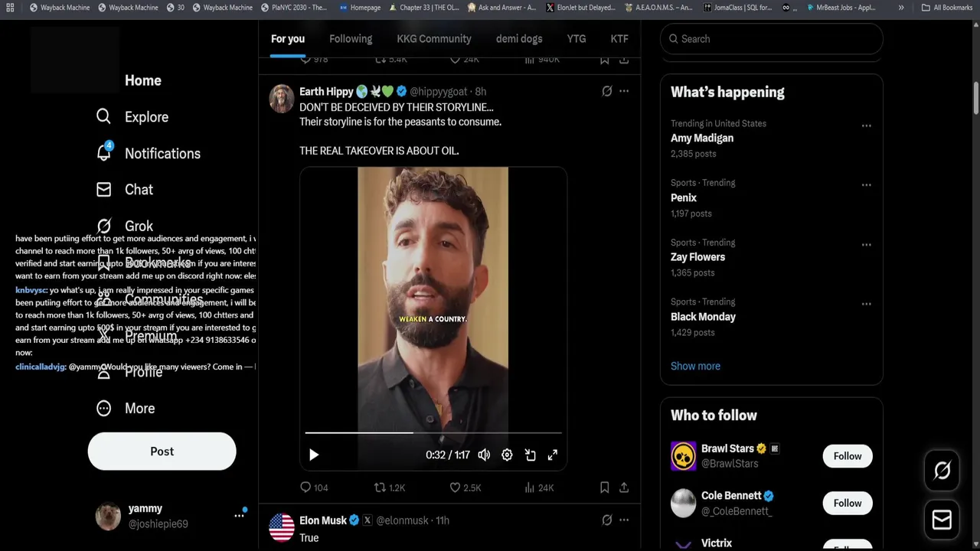Share the Earth Hippy post

(x=624, y=487)
